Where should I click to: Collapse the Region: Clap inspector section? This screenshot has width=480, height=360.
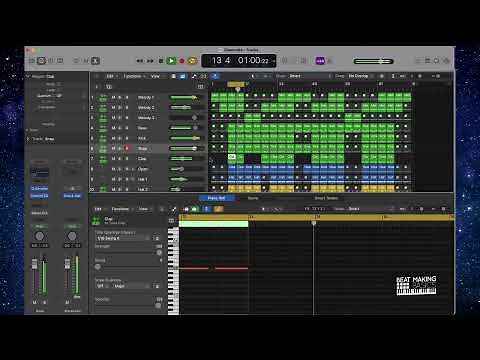point(28,76)
